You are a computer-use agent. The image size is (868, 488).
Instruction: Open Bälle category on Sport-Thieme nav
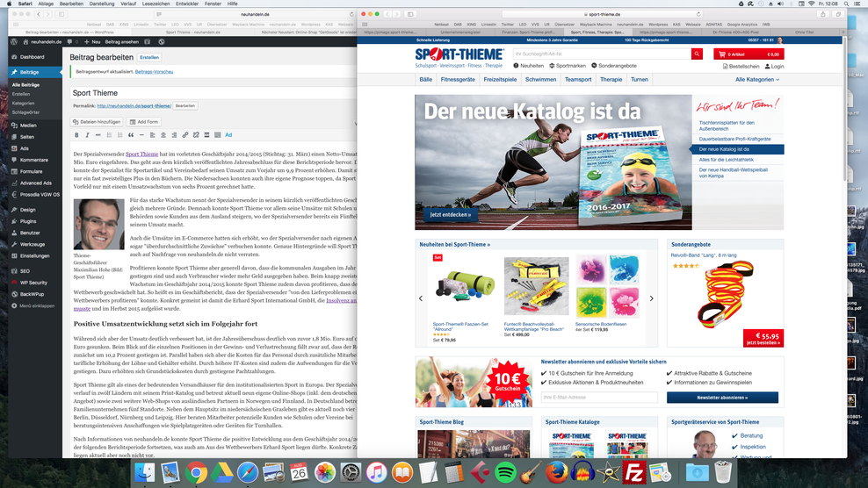point(426,80)
